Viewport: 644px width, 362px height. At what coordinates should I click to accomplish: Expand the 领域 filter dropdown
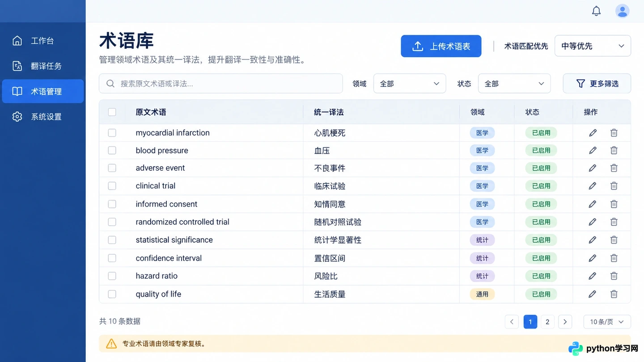click(410, 84)
